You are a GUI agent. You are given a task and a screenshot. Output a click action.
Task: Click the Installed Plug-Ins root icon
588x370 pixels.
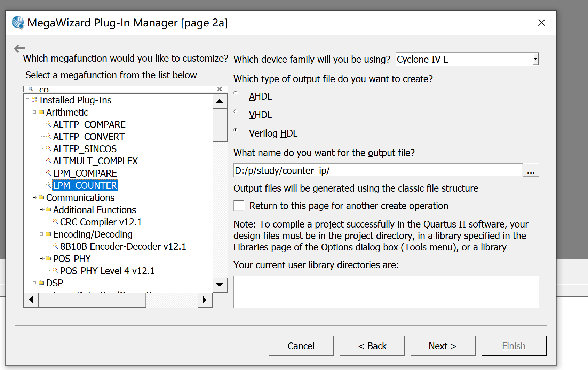click(x=34, y=100)
